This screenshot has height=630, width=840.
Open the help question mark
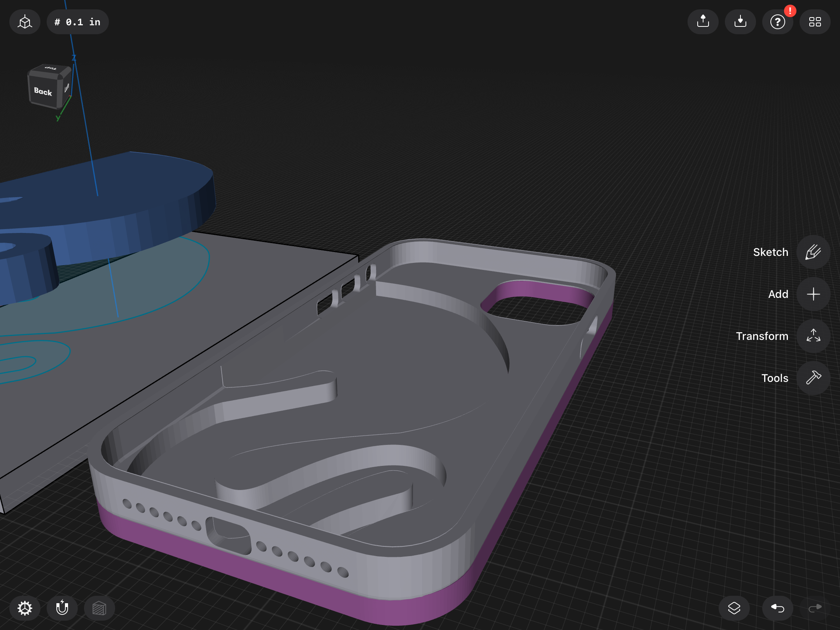[777, 22]
